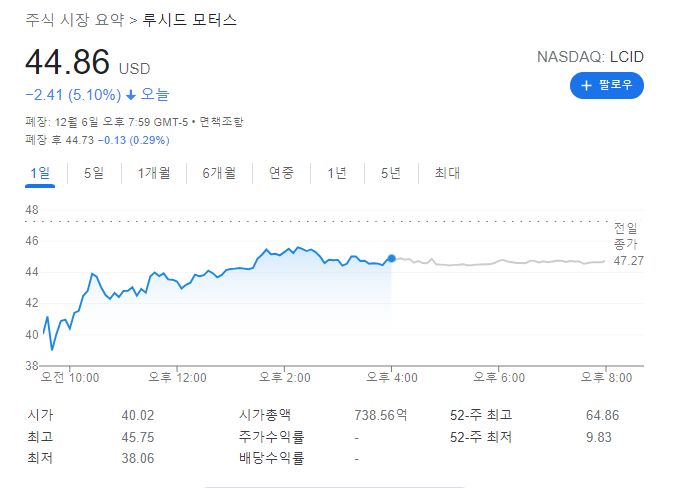Click the 주가수익률 label

(x=271, y=437)
